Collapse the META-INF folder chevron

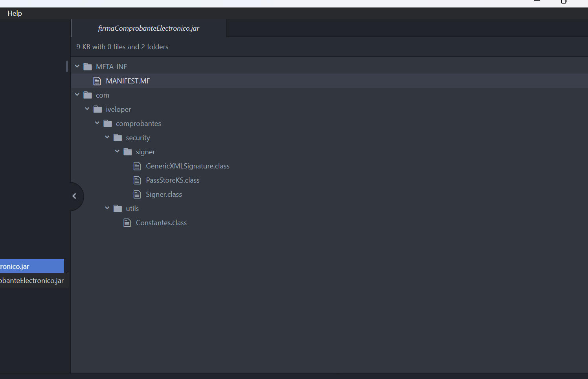click(77, 67)
